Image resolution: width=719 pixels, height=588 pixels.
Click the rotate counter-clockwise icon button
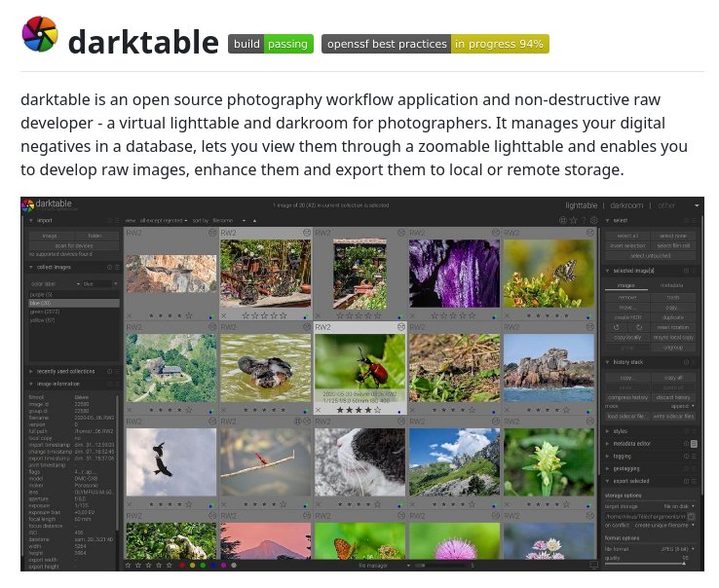618,326
